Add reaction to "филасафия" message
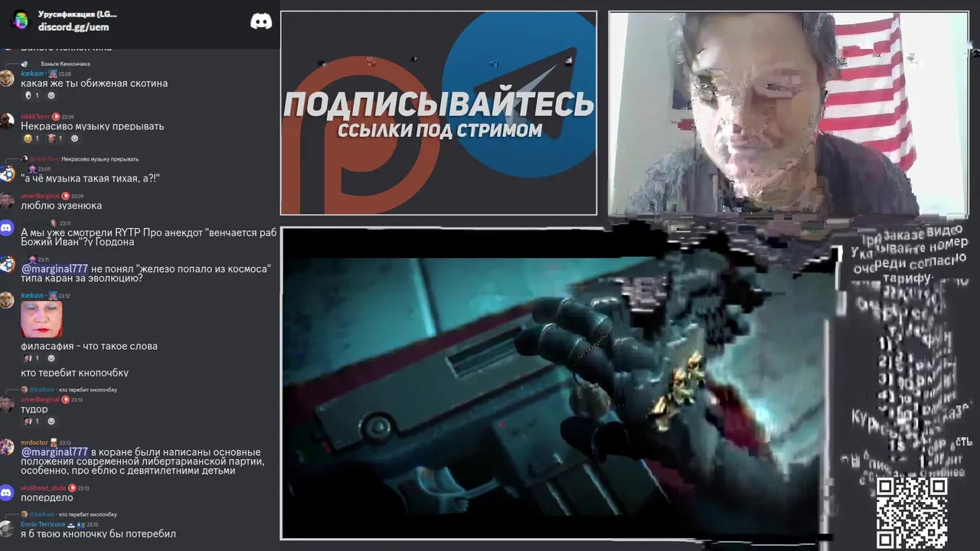This screenshot has height=551, width=980. tap(51, 358)
